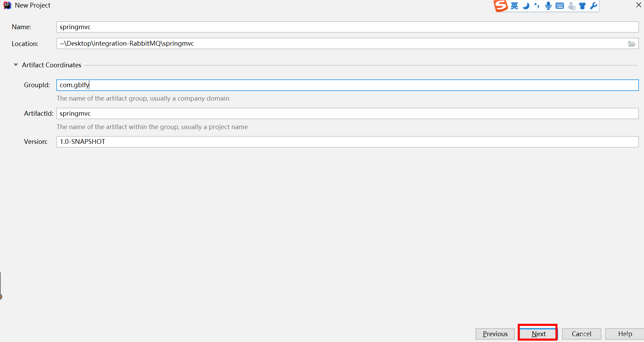The width and height of the screenshot is (644, 342).
Task: Click the 'Artifact Coordinates' section label
Action: [x=51, y=65]
